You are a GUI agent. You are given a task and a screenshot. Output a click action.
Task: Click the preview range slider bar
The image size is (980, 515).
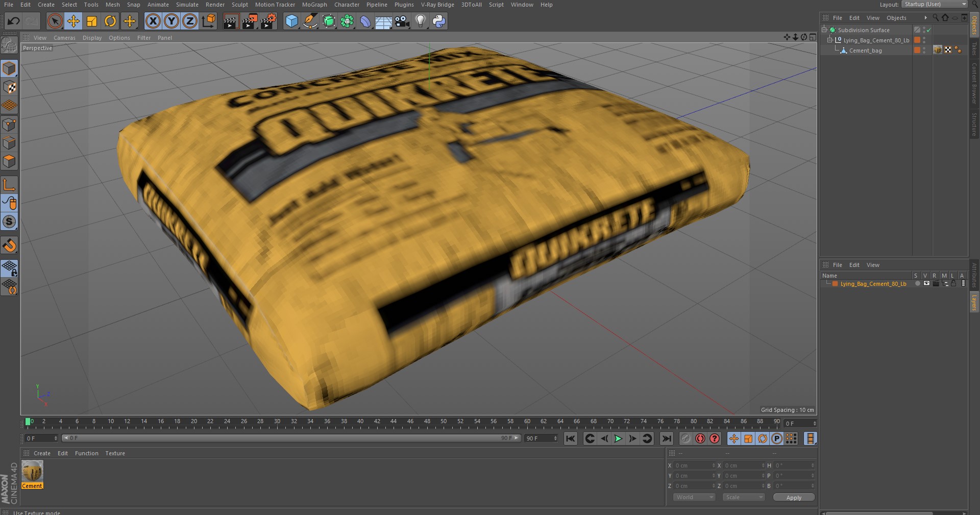[291, 438]
